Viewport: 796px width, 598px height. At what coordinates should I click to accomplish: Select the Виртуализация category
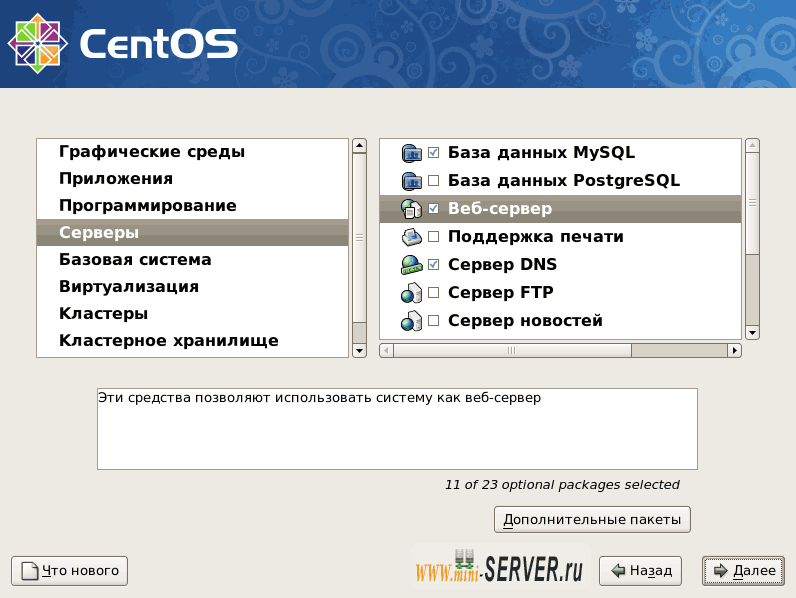click(192, 286)
